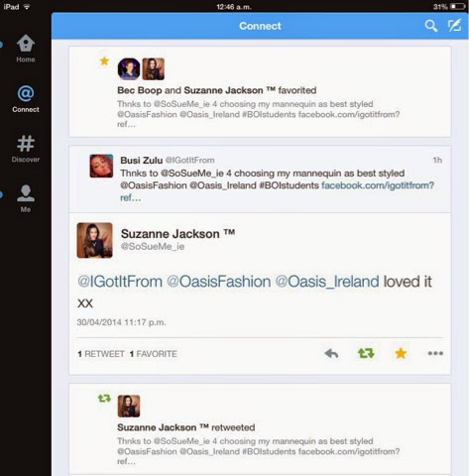Compose a new tweet with quill icon
Viewport: 469px width, 476px height.
[454, 26]
